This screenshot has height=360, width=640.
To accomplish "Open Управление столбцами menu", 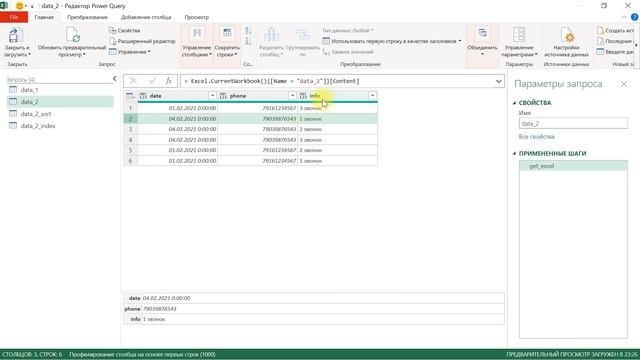I will tap(196, 42).
